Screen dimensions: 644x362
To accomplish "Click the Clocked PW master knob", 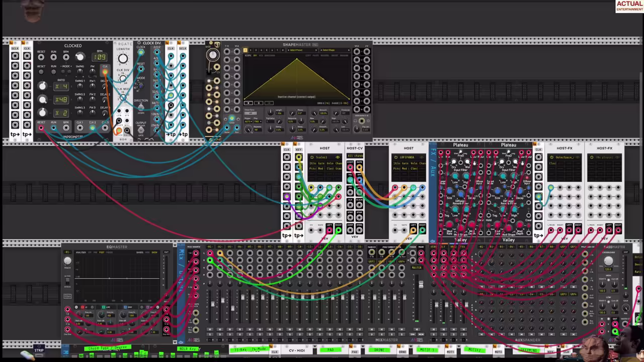I will pos(93,72).
